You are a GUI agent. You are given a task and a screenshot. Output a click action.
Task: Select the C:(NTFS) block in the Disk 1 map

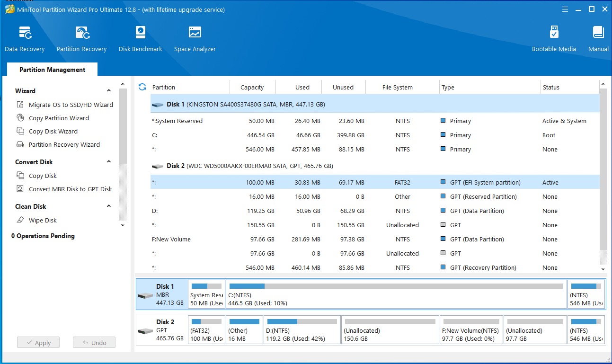pyautogui.click(x=396, y=294)
